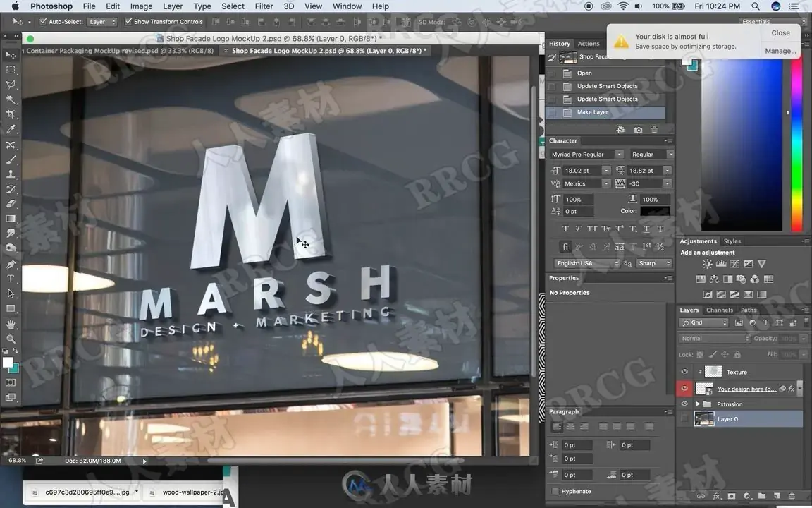Pick the Eyedropper tool
The height and width of the screenshot is (508, 812).
click(11, 129)
